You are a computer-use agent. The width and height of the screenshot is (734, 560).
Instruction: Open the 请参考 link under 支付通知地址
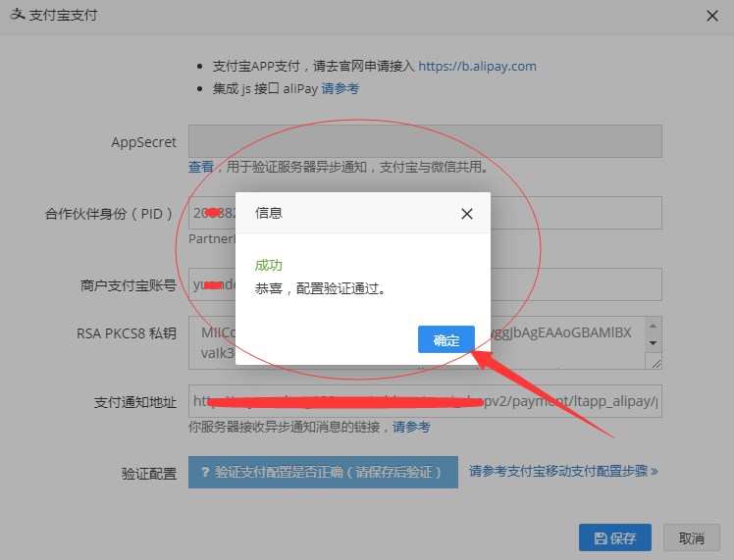tap(411, 427)
